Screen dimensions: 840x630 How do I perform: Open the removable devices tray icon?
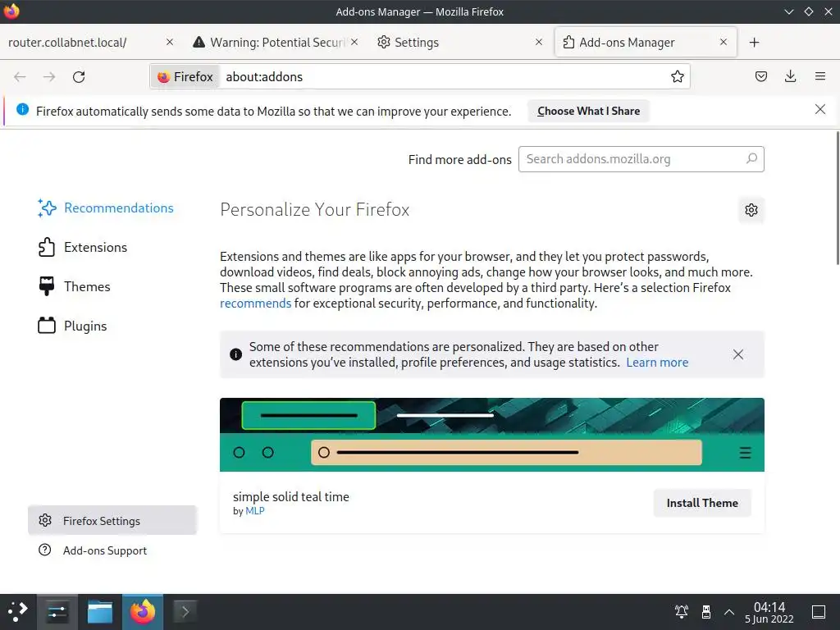[x=705, y=612]
